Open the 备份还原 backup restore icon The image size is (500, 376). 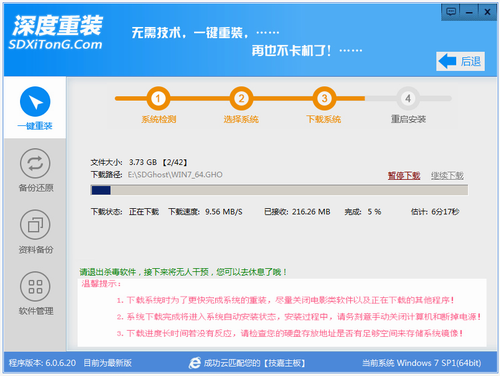tap(35, 163)
